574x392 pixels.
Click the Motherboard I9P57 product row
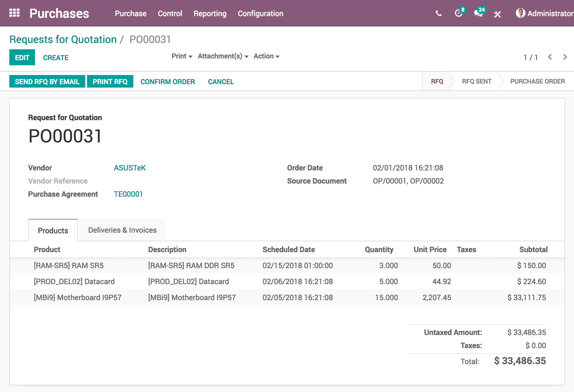(77, 297)
